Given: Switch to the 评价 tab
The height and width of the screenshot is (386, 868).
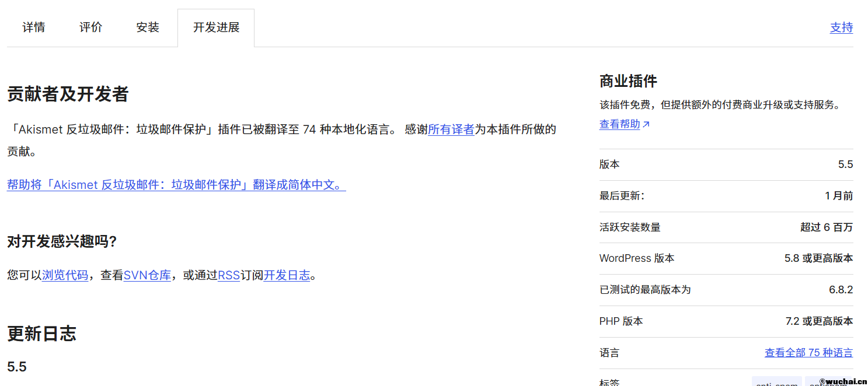Looking at the screenshot, I should click(x=91, y=27).
